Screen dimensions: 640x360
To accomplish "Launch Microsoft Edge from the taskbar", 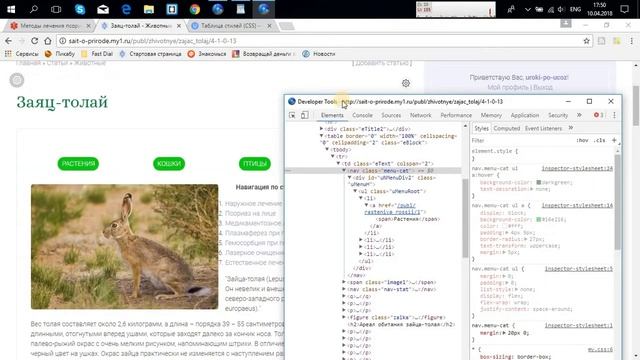I will [x=126, y=9].
